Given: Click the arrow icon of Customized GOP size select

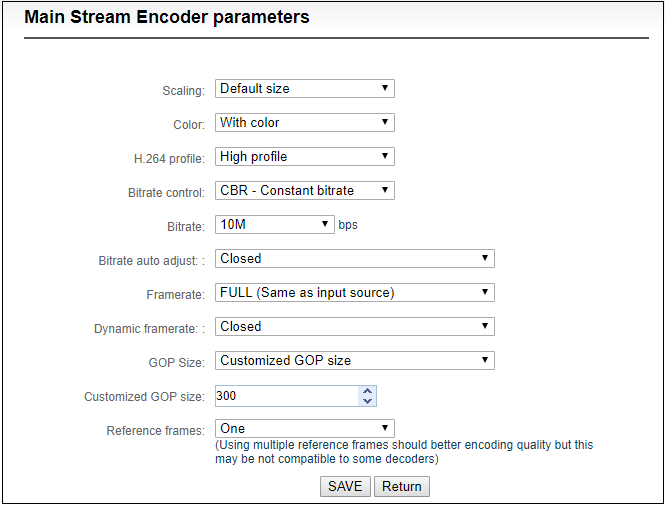Looking at the screenshot, I should coord(485,360).
